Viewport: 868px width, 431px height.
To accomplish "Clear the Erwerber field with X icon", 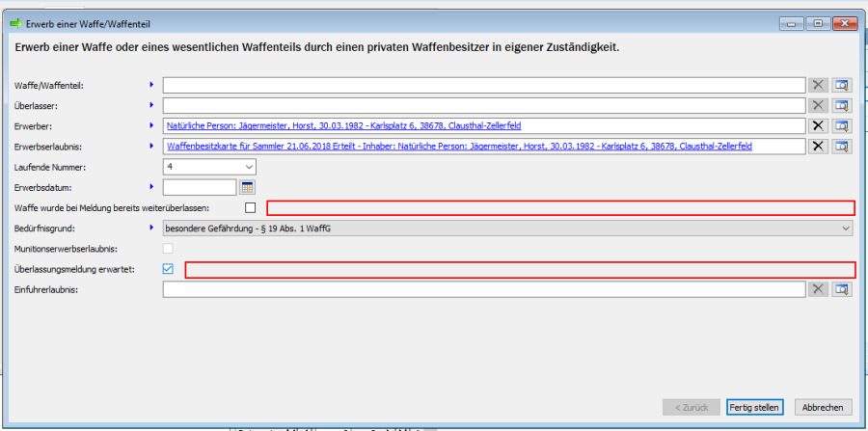I will [818, 125].
